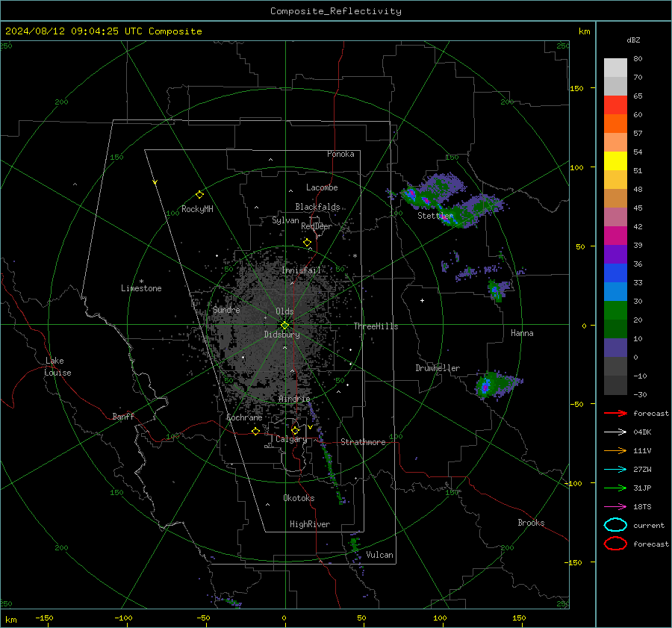
Task: Click the yellow radar site marker at Didsbury
Action: point(284,326)
